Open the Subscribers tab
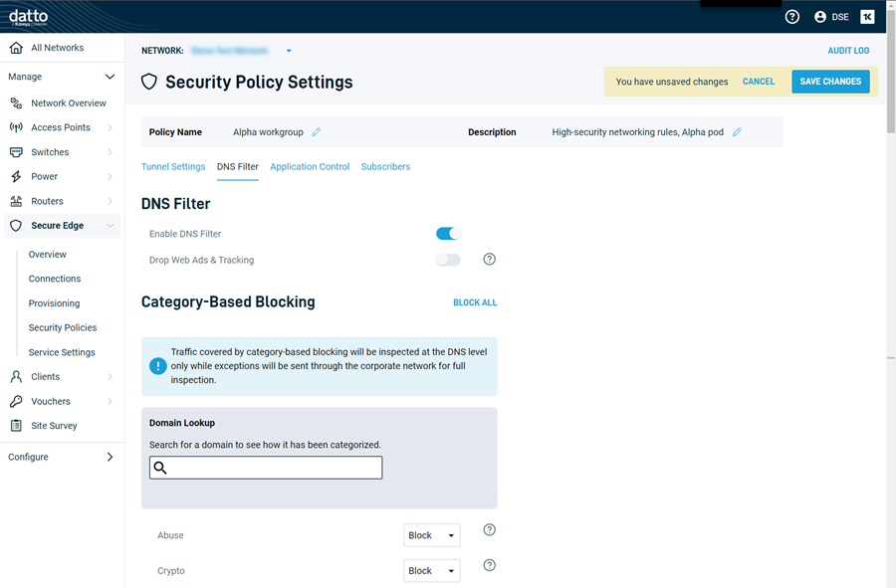 pyautogui.click(x=385, y=166)
